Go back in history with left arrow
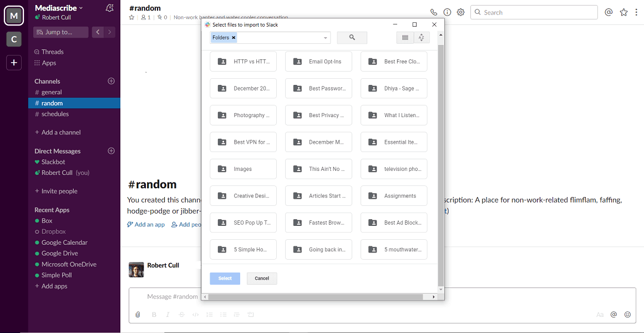Viewport: 644px width, 333px height. [x=98, y=32]
